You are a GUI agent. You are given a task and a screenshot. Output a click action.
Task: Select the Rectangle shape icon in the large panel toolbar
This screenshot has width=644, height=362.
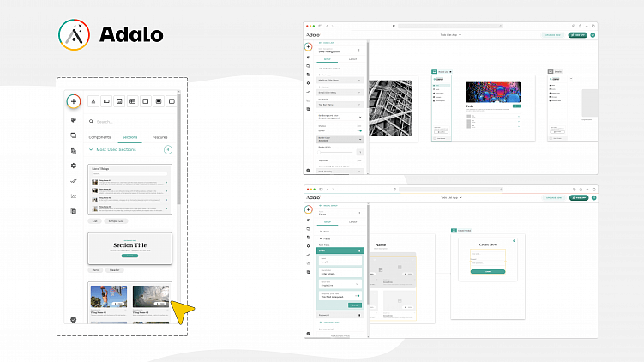pyautogui.click(x=146, y=101)
